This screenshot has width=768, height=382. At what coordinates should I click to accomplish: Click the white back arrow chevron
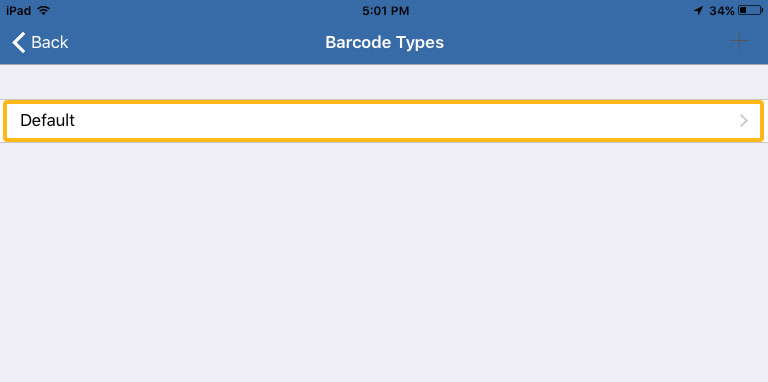click(19, 43)
